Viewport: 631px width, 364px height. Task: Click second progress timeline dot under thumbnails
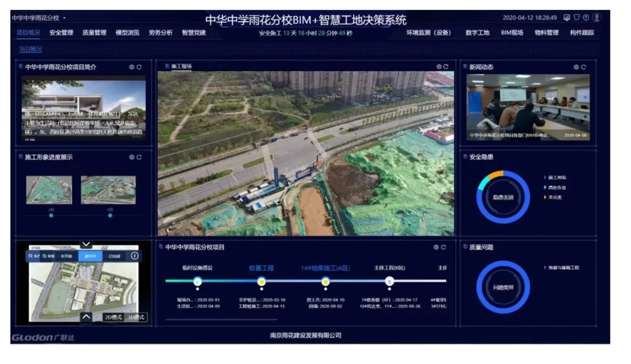pyautogui.click(x=110, y=216)
